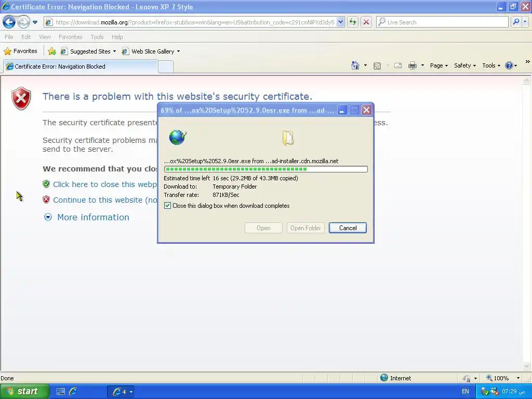Viewport: 532px width, 399px height.
Task: Click the system tray network warning icon
Action: (x=495, y=392)
